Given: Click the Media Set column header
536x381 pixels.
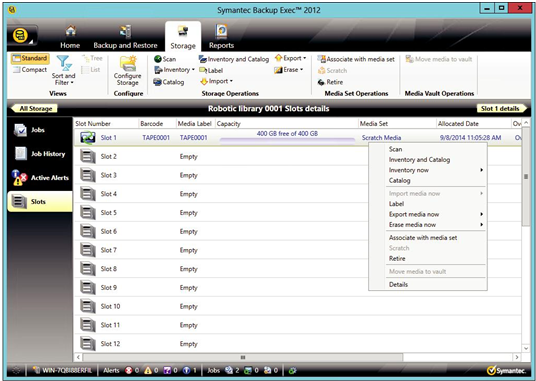Looking at the screenshot, I should click(x=397, y=124).
